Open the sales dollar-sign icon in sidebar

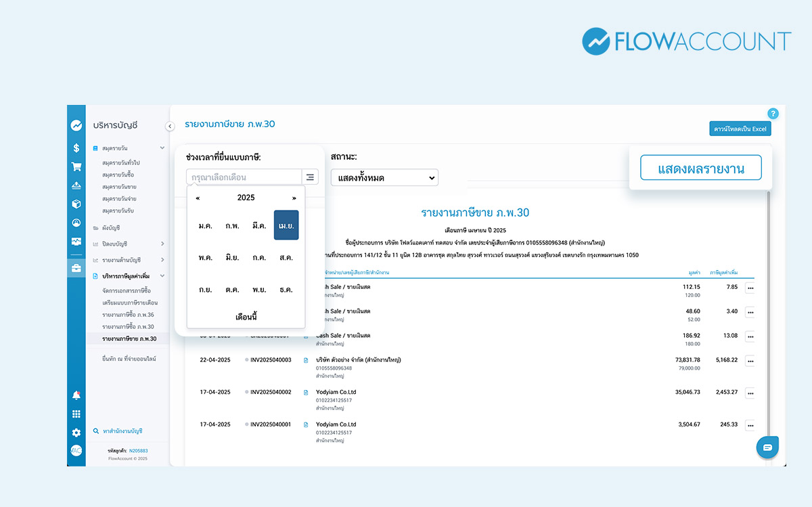tap(76, 148)
